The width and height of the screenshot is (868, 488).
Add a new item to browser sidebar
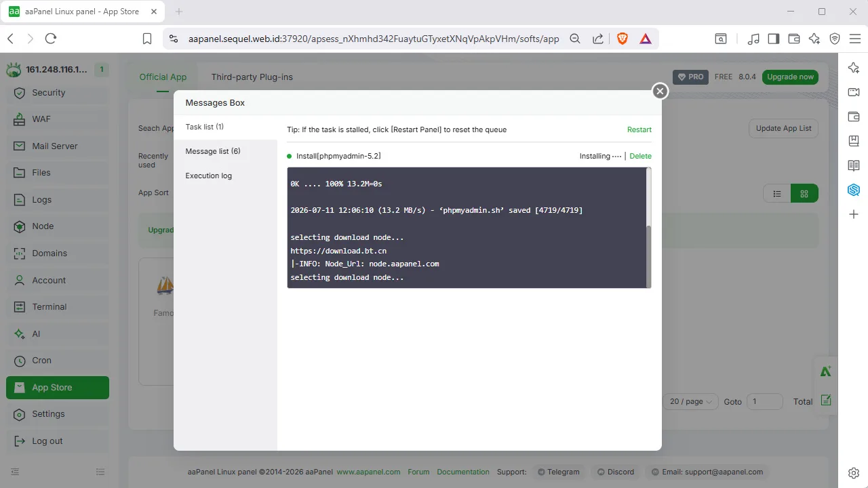click(x=854, y=214)
